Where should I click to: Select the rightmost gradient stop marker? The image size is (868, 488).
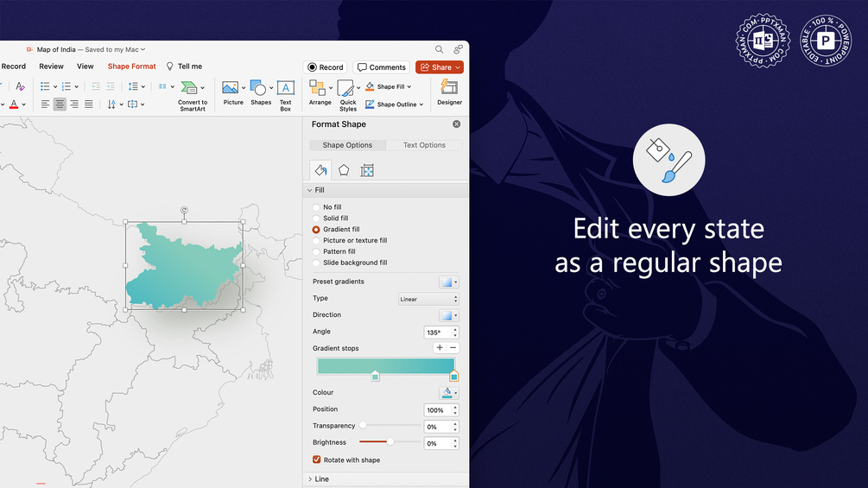[453, 377]
